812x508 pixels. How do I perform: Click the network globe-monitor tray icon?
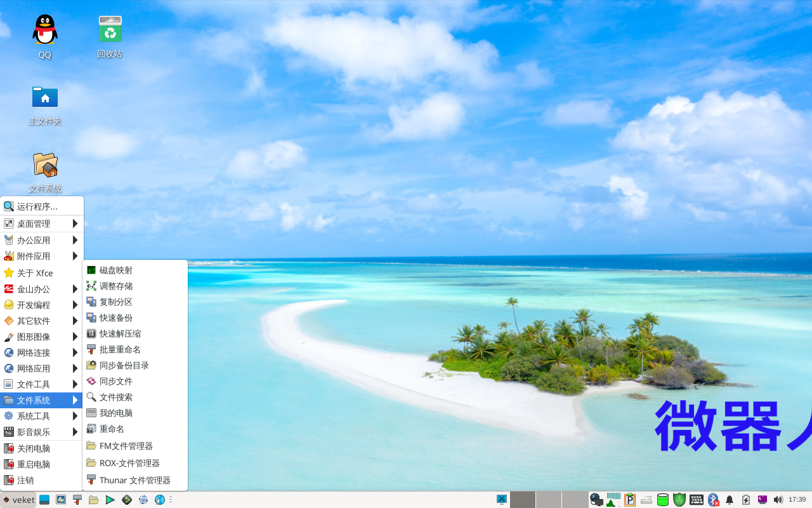(596, 500)
